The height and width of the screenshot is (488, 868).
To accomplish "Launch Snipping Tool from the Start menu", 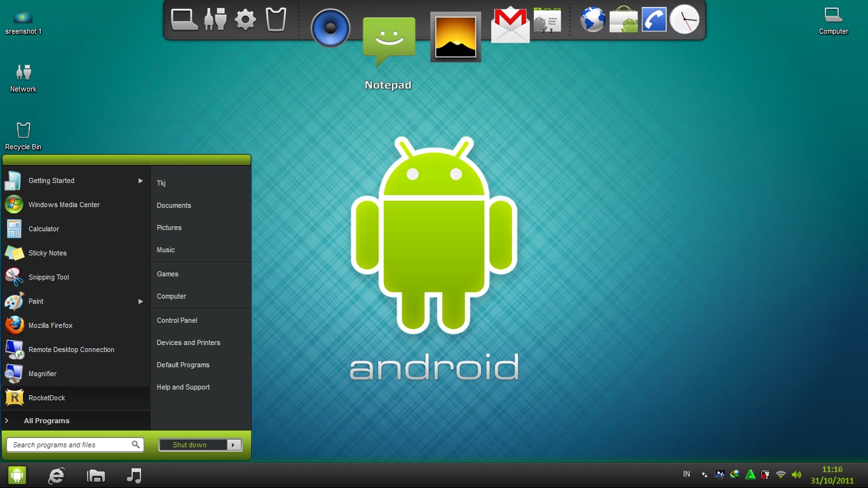I will (75, 277).
